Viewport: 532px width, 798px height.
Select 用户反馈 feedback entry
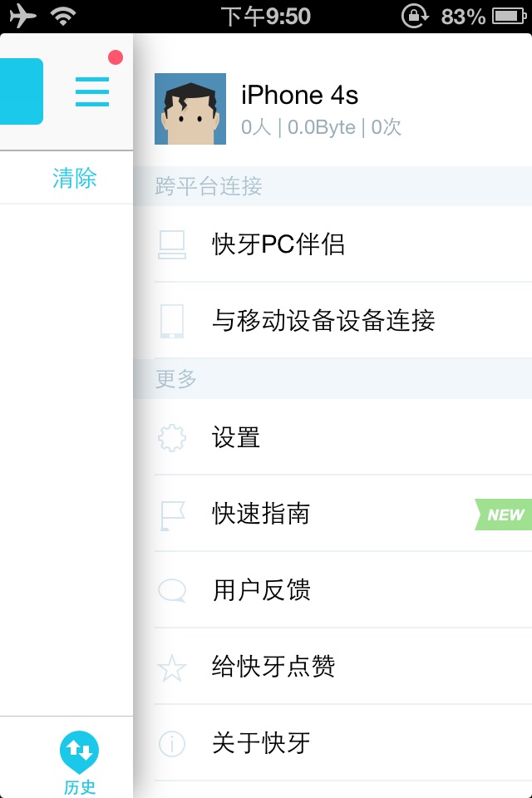tap(261, 590)
